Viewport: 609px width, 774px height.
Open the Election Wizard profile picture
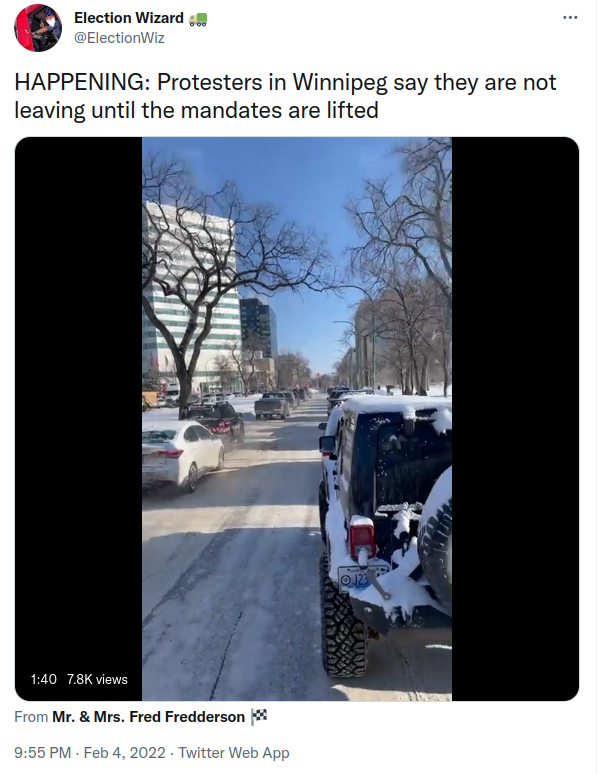click(38, 28)
